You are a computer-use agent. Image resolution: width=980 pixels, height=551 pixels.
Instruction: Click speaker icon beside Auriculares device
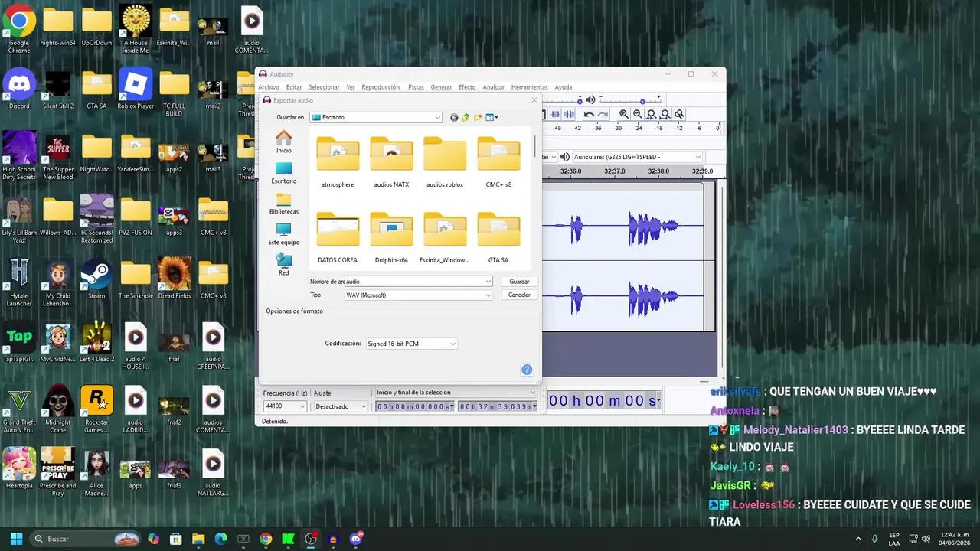click(x=565, y=157)
